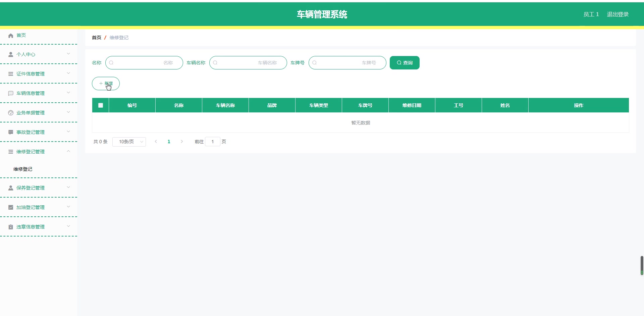Screen dimensions: 644x316
Task: Select the list icon for 维修登记管理
Action: pyautogui.click(x=10, y=151)
